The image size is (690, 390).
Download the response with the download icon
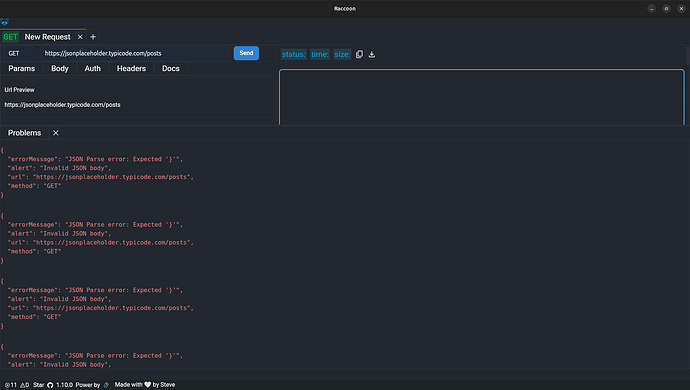click(x=372, y=54)
